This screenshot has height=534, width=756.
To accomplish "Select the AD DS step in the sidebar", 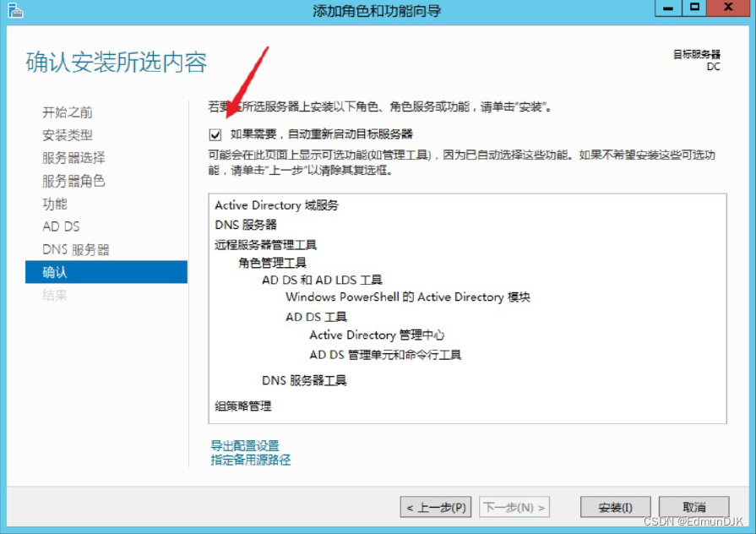I will 61,226.
